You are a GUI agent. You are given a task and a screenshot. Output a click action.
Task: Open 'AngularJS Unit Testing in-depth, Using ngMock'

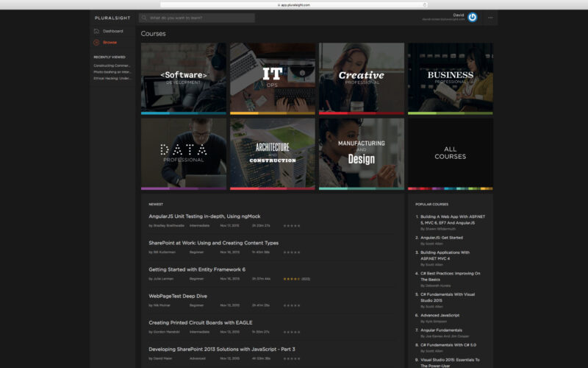(x=204, y=216)
